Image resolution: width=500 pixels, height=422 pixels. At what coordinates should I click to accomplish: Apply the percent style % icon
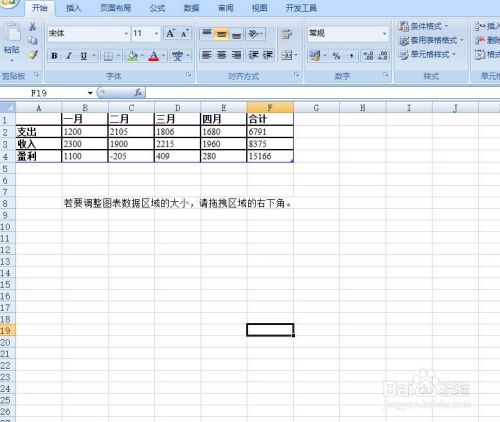pos(336,56)
